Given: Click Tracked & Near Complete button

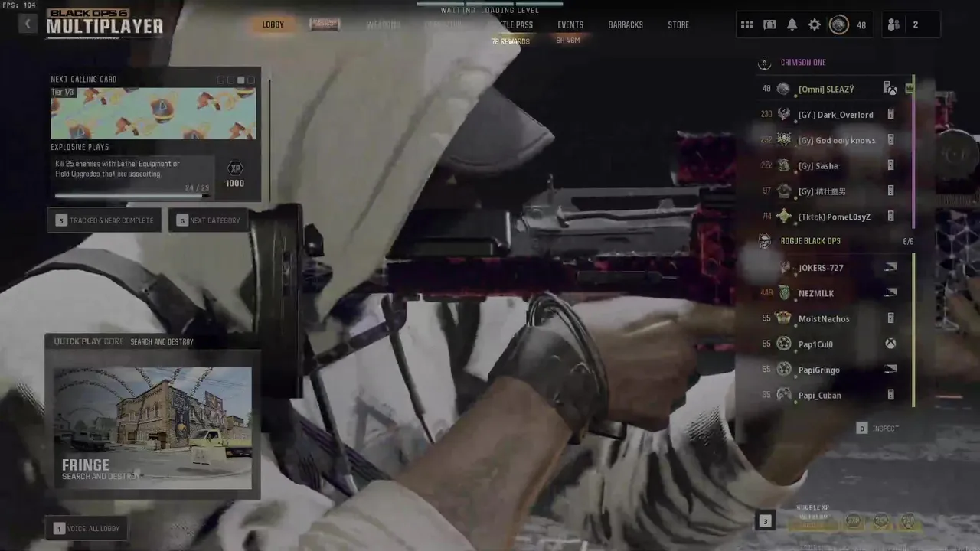Looking at the screenshot, I should pos(104,220).
